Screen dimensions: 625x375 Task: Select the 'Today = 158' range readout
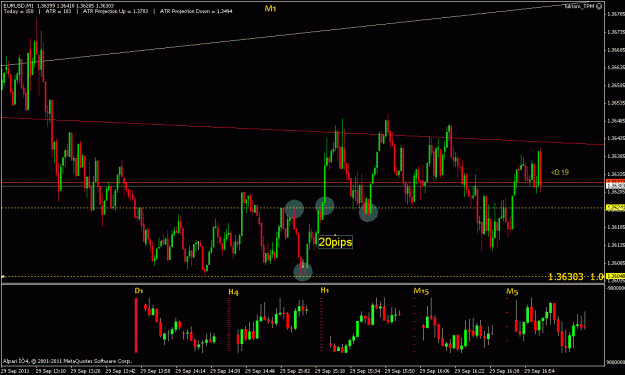pos(19,11)
